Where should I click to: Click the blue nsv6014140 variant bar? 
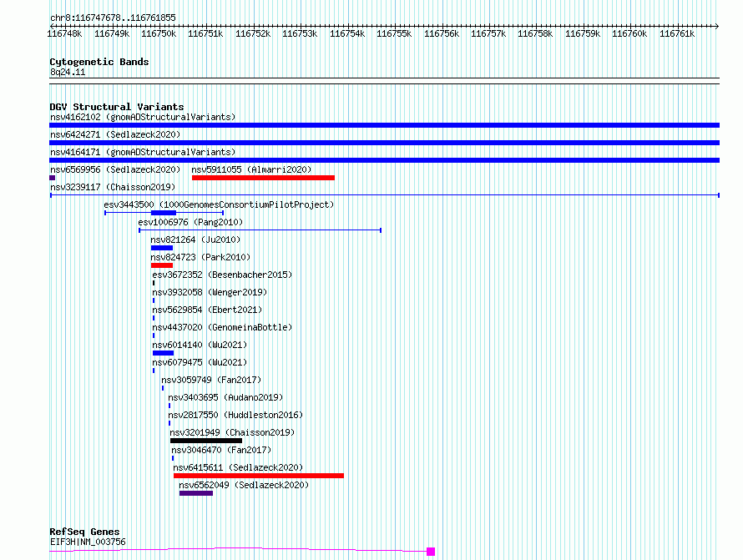[x=163, y=353]
